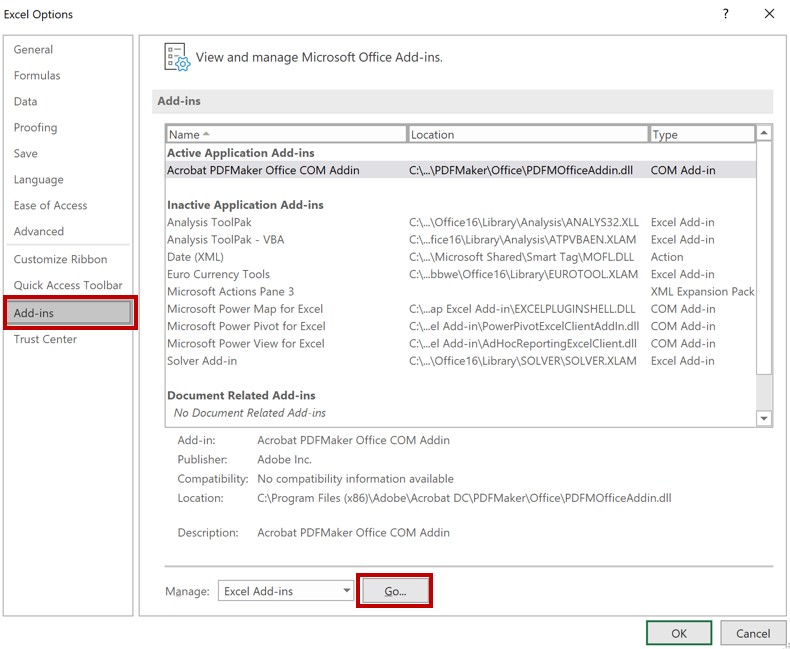Select Solver Add-in in the list

(202, 361)
